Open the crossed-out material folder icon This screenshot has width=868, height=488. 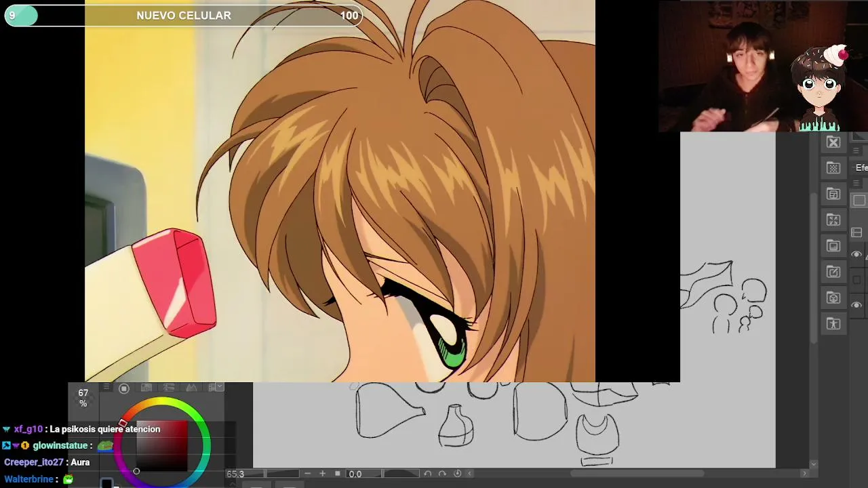tap(833, 142)
